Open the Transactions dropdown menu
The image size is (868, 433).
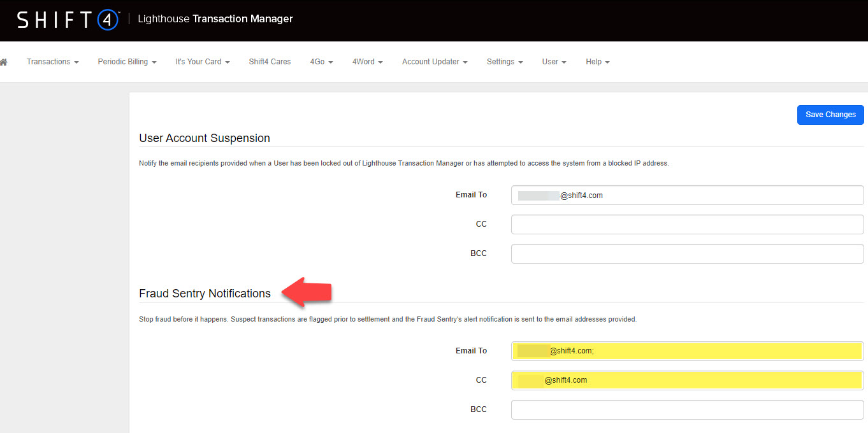point(52,62)
